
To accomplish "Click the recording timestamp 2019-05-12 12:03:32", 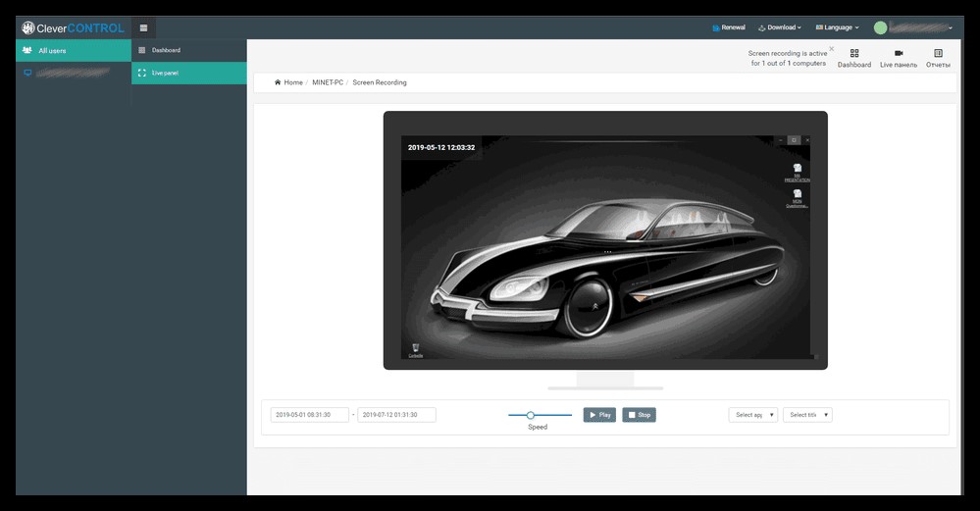I will click(441, 148).
